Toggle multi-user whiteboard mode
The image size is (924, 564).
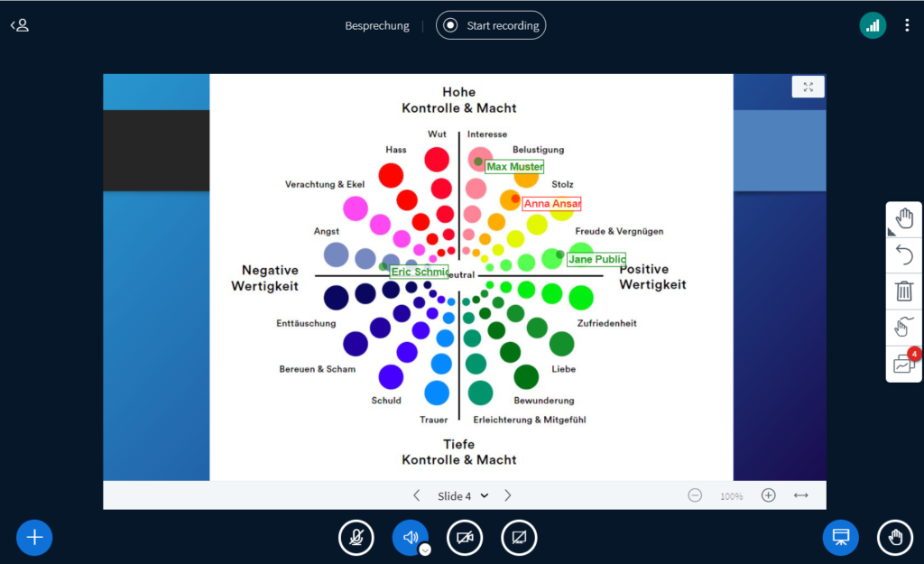pos(904,364)
